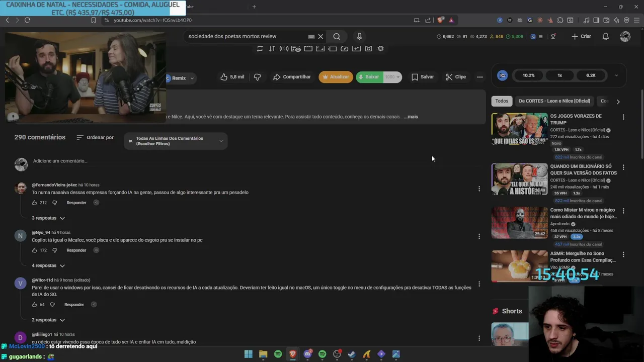The image size is (644, 362).
Task: Click the speedometer playback speed icon
Action: click(x=345, y=49)
